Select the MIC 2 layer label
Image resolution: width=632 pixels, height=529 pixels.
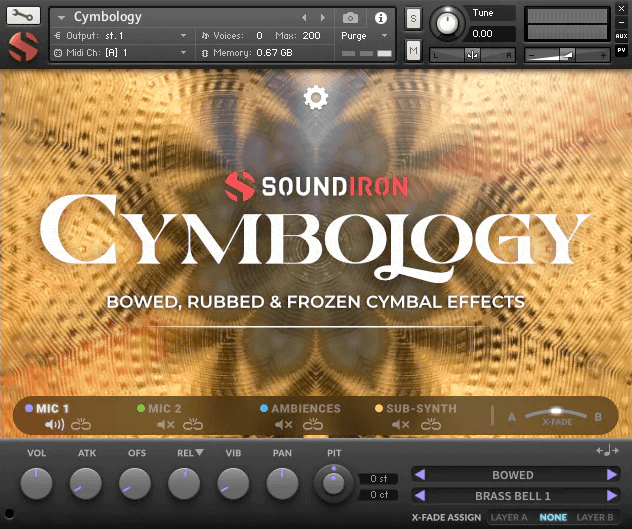click(165, 408)
